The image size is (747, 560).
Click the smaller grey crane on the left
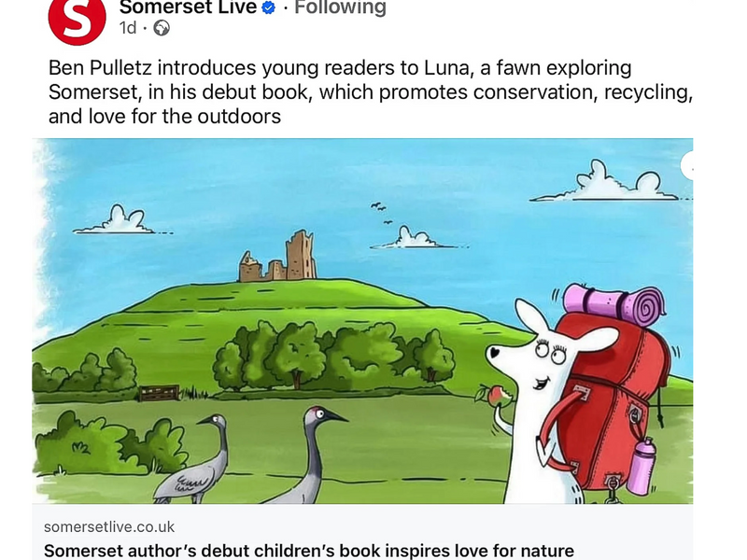pyautogui.click(x=193, y=459)
